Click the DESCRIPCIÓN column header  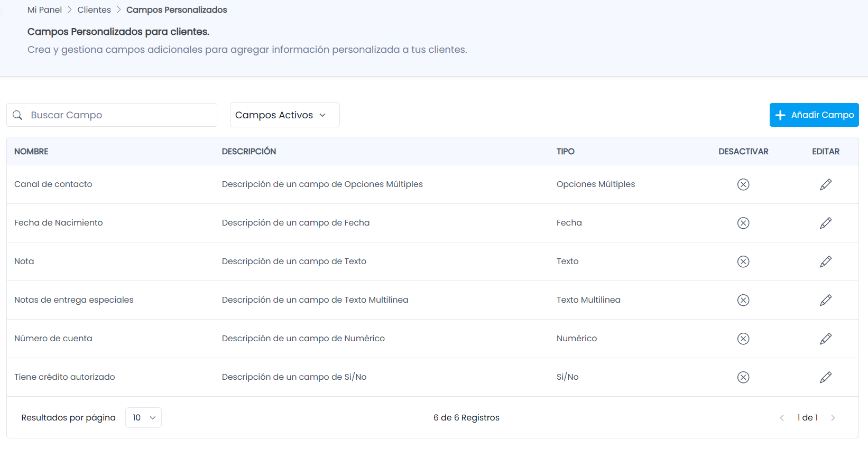249,152
